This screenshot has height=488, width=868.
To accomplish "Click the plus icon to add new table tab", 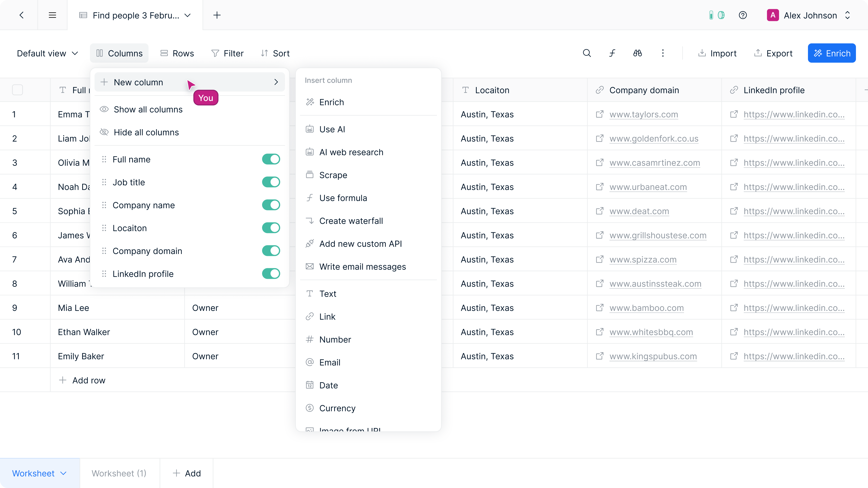I will pyautogui.click(x=217, y=15).
